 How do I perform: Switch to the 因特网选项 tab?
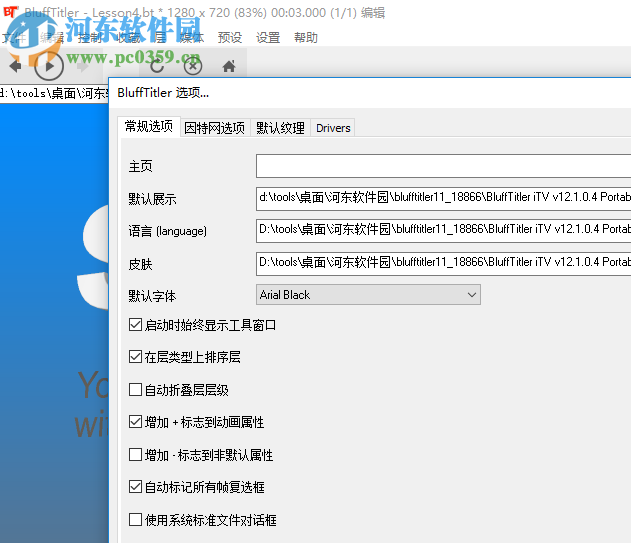pyautogui.click(x=214, y=128)
